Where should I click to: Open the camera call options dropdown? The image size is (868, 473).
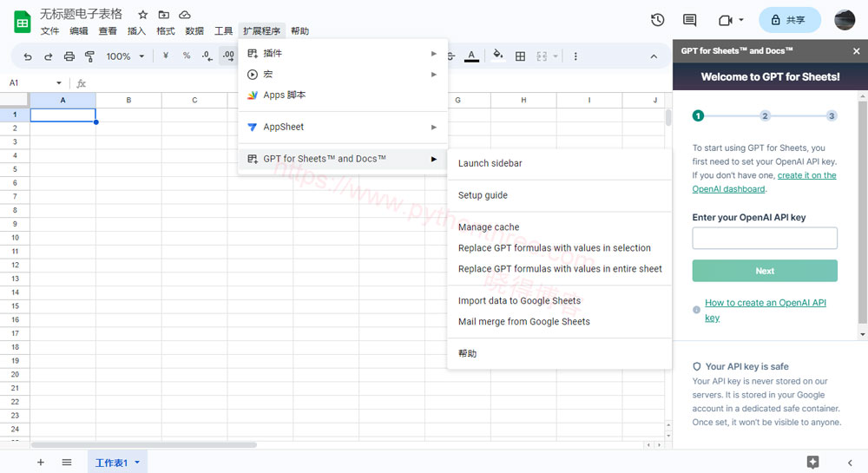pyautogui.click(x=741, y=21)
